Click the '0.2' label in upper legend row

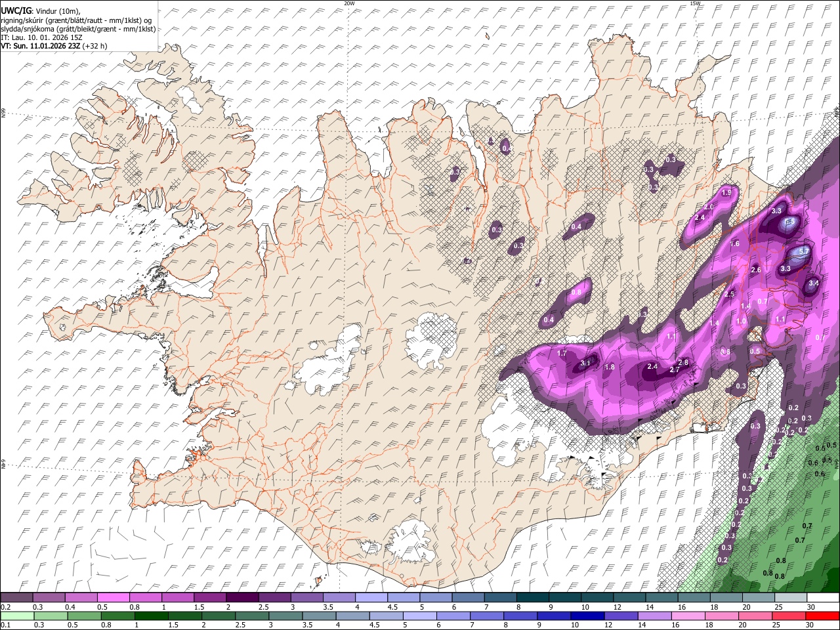coord(5,607)
